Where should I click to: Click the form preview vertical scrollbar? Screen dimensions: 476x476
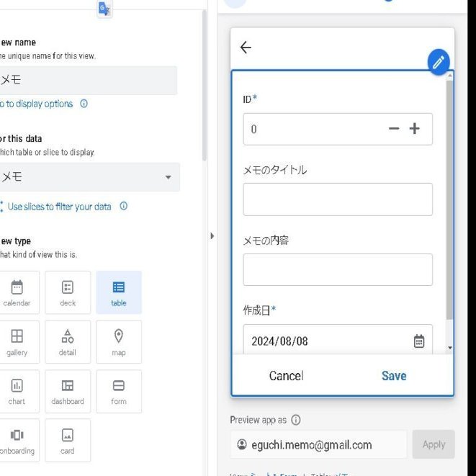(449, 200)
